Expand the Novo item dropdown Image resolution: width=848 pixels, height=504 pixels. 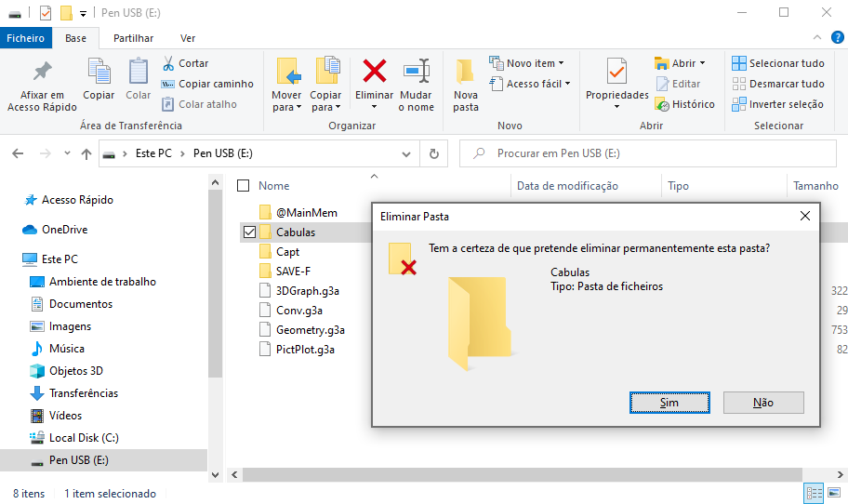(x=530, y=63)
